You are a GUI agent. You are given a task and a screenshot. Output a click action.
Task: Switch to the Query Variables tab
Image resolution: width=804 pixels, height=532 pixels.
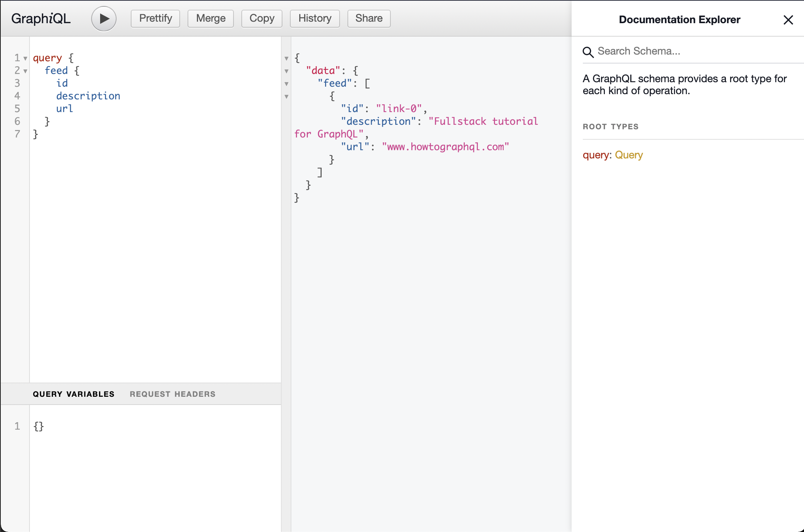click(x=74, y=394)
